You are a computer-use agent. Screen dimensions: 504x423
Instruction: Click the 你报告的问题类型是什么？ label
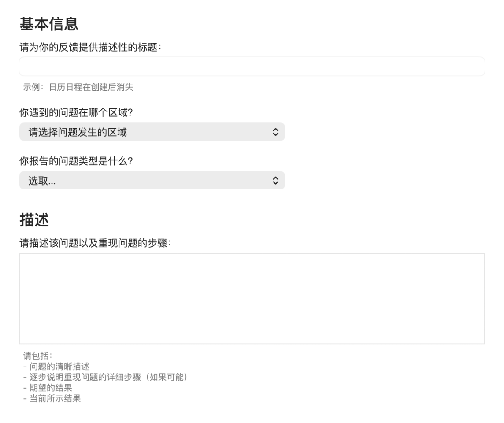(76, 161)
